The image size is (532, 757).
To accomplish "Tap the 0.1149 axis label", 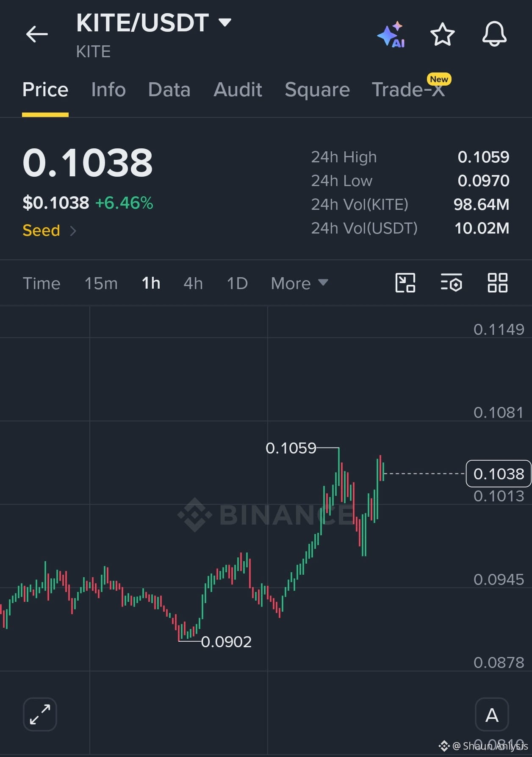I will (499, 329).
